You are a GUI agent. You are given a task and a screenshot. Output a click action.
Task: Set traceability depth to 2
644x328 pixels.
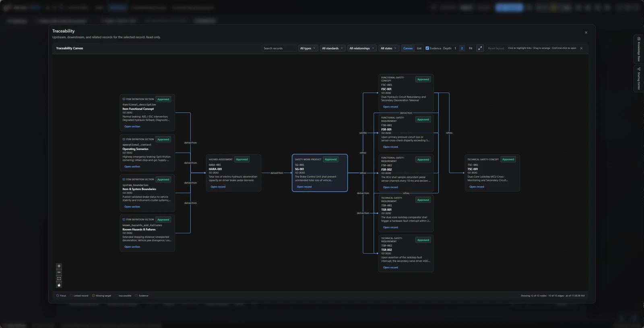(462, 48)
